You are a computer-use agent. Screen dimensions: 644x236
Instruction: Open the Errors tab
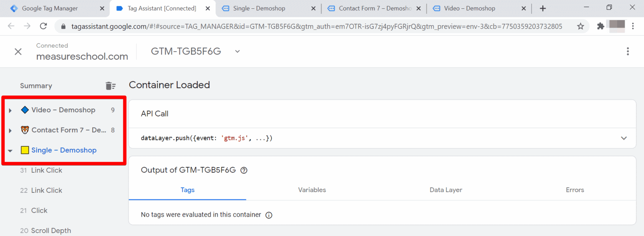(x=574, y=190)
